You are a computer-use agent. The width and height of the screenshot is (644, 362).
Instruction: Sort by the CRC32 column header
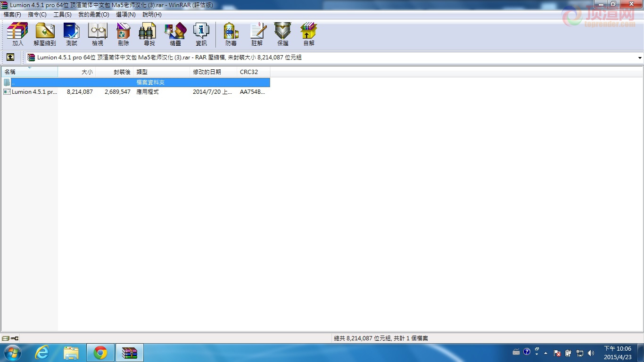tap(254, 72)
